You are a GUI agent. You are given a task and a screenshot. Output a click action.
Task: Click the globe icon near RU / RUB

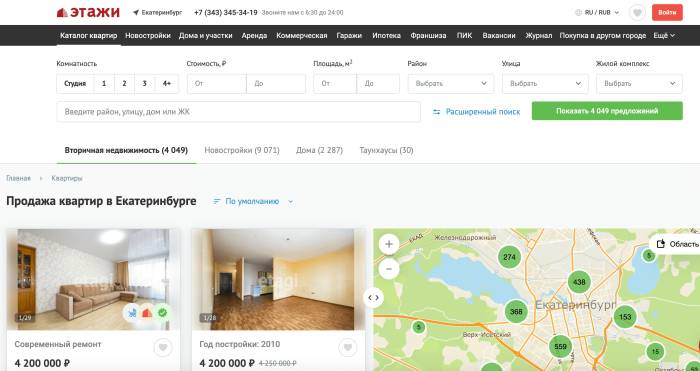(x=579, y=13)
